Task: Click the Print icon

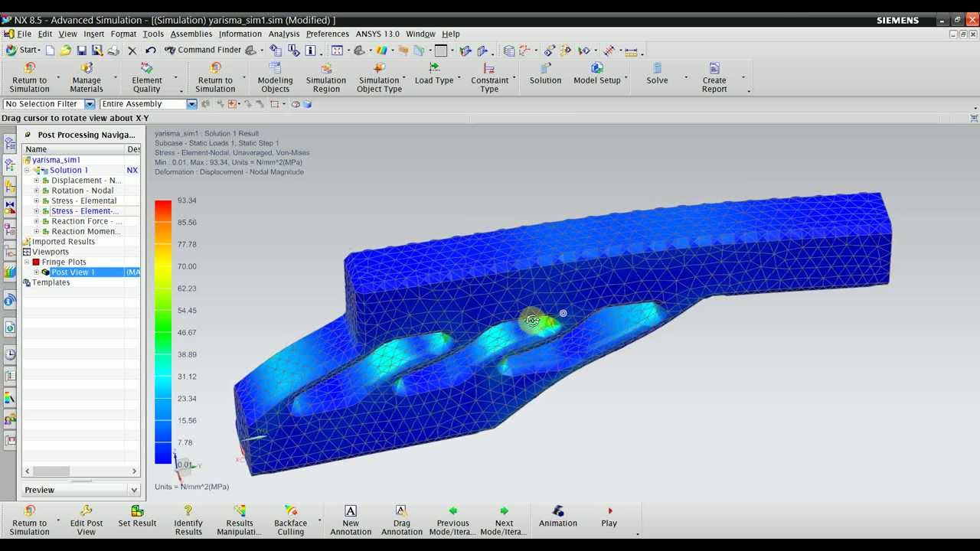Action: (113, 51)
